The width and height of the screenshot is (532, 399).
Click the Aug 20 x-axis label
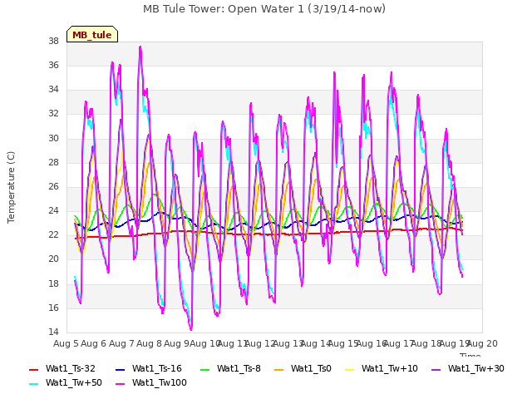(482, 343)
